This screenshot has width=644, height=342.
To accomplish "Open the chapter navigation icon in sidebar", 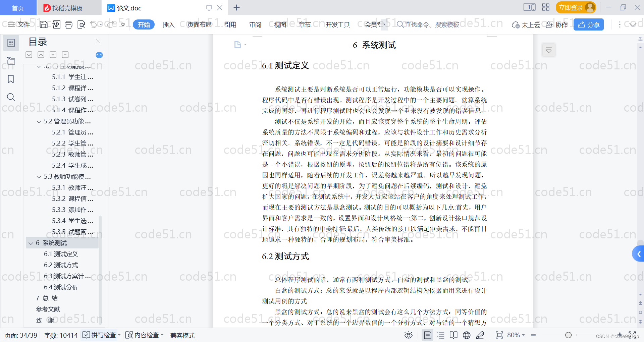I will point(11,61).
